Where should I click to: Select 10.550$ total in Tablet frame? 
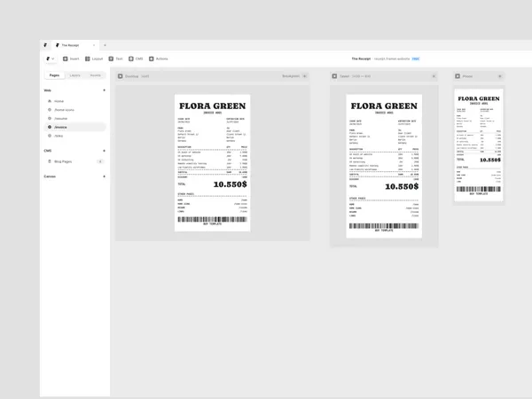point(402,186)
